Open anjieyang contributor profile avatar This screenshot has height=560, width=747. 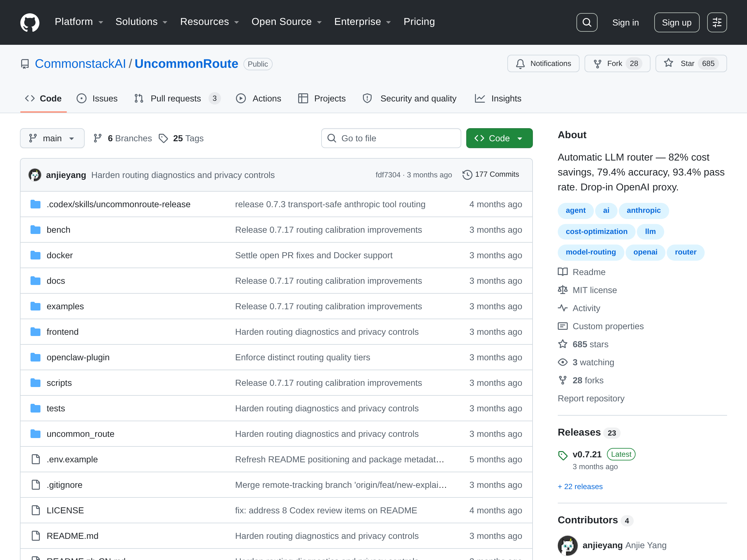568,545
